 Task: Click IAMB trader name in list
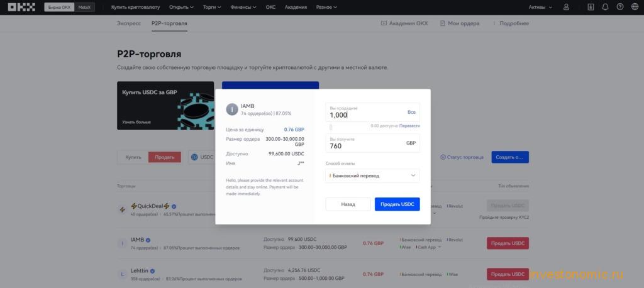[137, 240]
